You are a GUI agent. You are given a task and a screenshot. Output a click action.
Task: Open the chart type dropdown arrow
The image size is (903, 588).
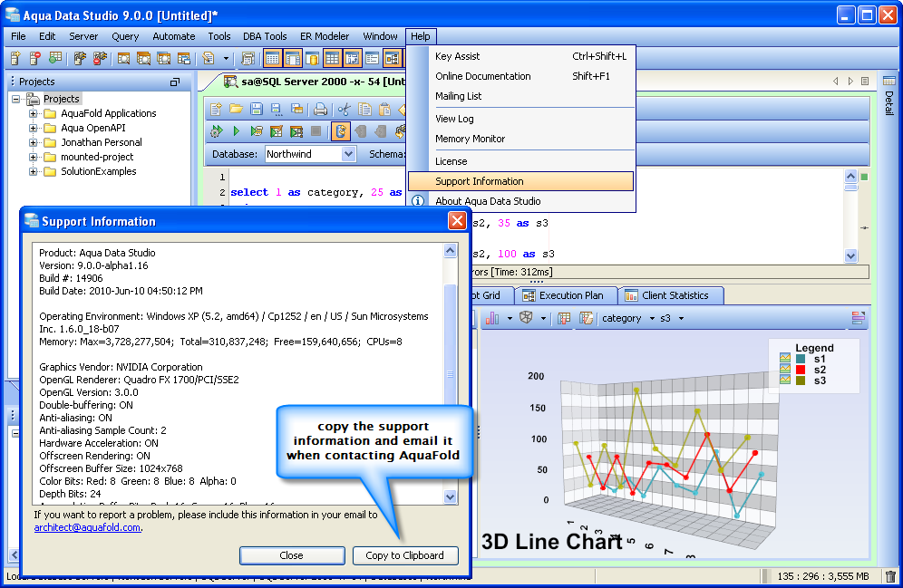(510, 318)
